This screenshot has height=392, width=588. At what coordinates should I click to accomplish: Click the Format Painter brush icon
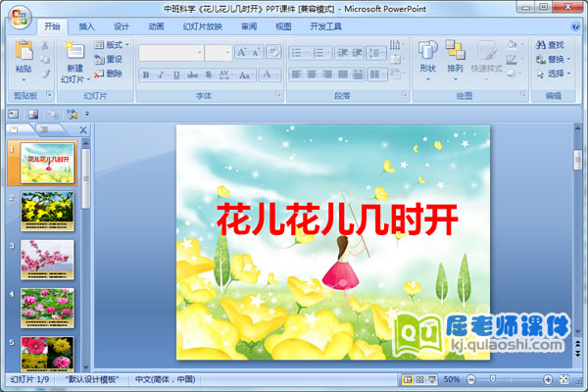45,73
